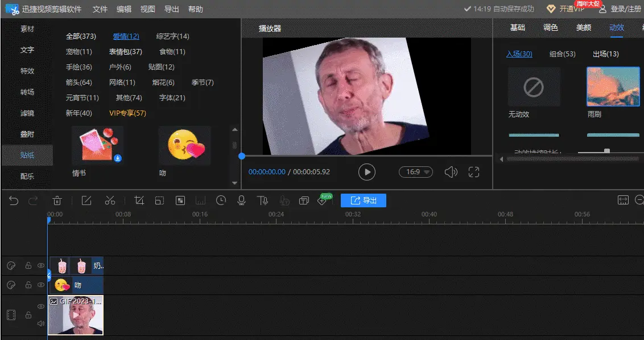
Task: Select the crop tool
Action: point(139,200)
